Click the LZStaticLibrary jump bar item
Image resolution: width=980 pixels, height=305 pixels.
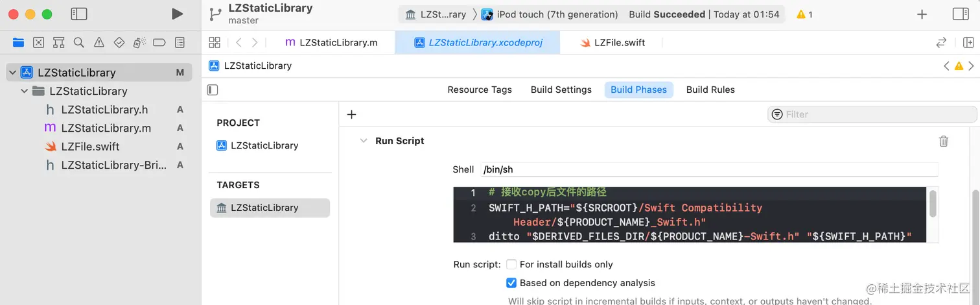tap(250, 66)
